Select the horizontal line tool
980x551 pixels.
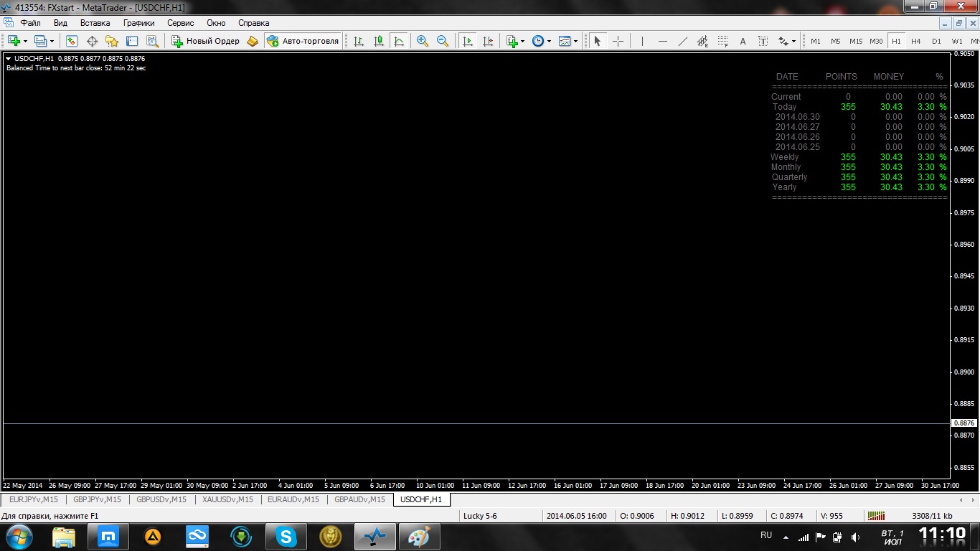[662, 41]
